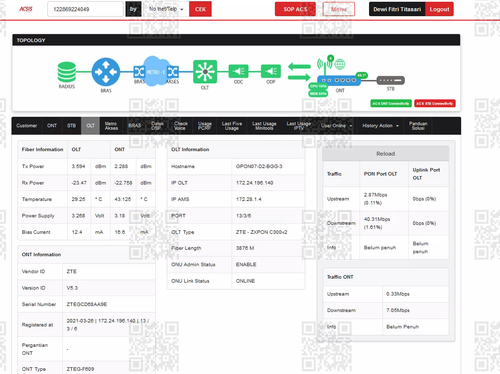Open the No Inet/Telp search type dropdown
The image size is (500, 374).
(x=166, y=9)
